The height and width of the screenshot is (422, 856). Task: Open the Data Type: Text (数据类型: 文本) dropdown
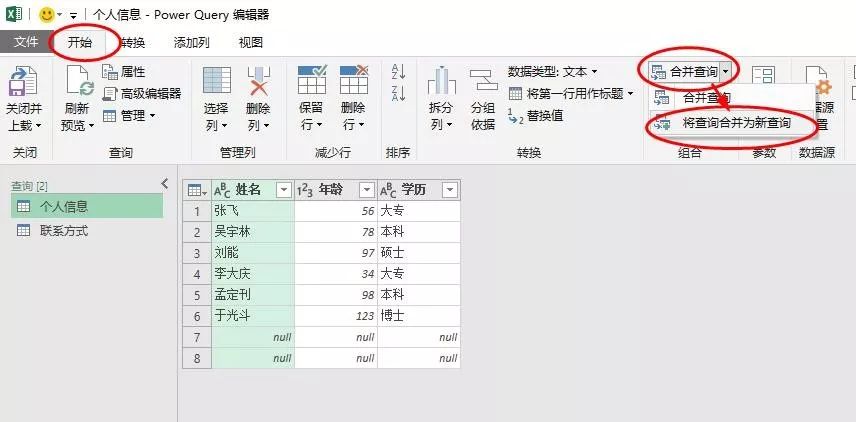pos(552,72)
